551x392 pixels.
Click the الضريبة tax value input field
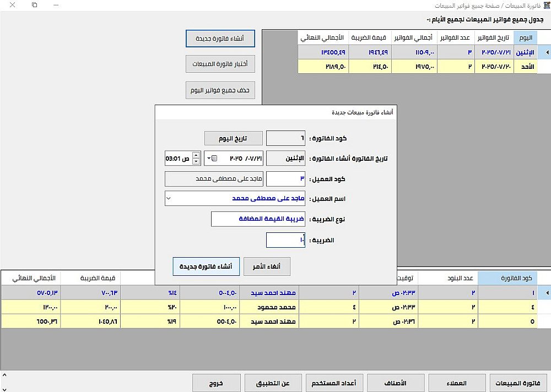(x=285, y=240)
